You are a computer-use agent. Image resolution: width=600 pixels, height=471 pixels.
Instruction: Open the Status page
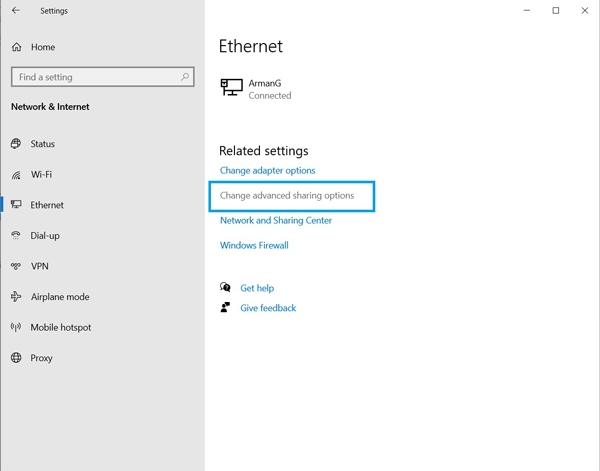42,144
